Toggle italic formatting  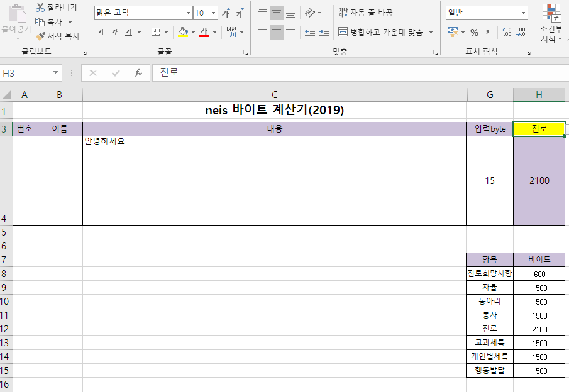pos(114,32)
